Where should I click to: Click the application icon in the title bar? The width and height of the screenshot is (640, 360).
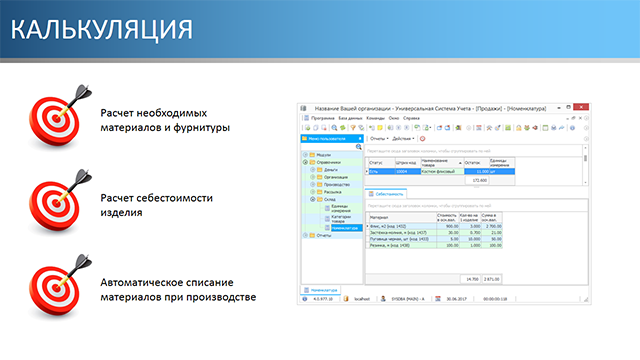point(303,108)
